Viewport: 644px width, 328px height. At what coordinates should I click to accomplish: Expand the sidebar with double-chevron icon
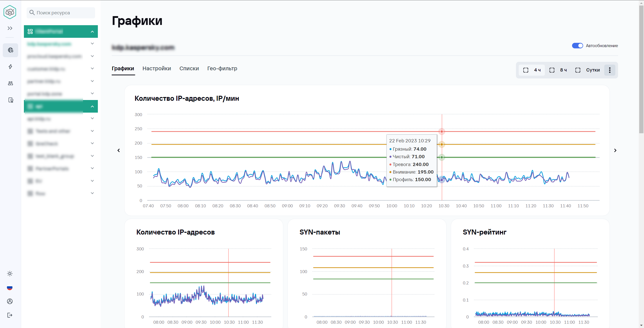10,28
